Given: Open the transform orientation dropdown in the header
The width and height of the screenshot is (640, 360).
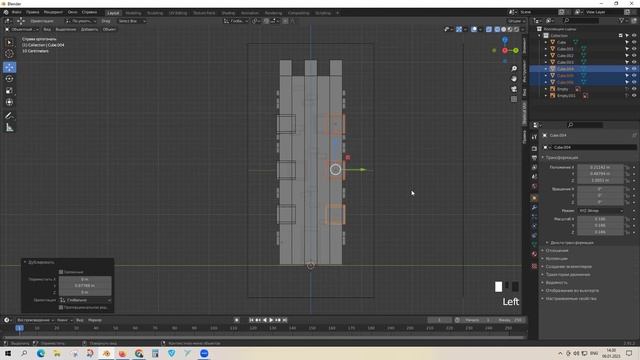Looking at the screenshot, I should point(236,21).
